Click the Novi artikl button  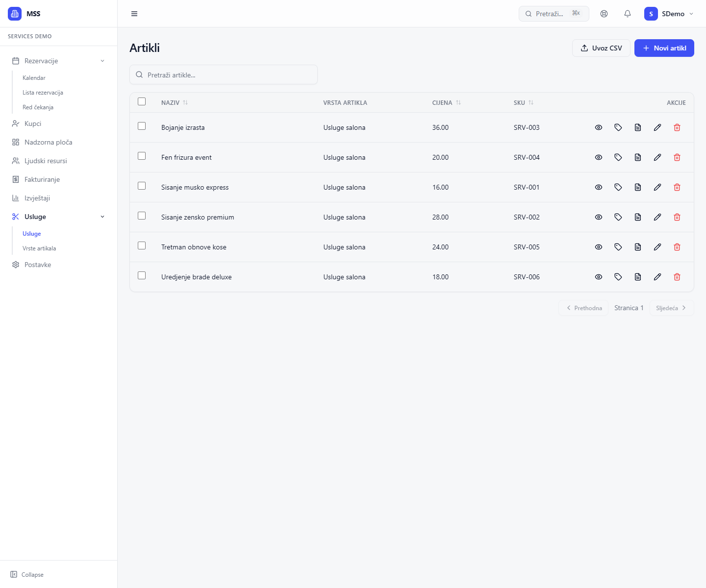point(664,48)
